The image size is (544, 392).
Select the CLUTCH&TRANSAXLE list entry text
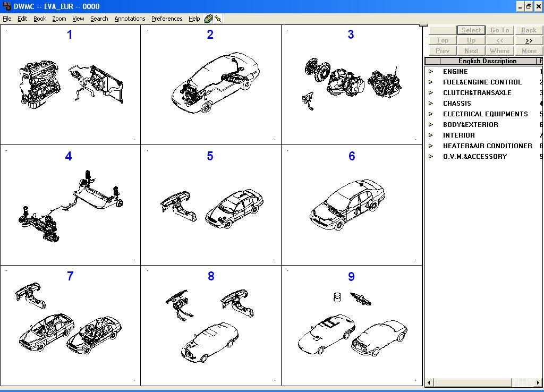coord(477,92)
